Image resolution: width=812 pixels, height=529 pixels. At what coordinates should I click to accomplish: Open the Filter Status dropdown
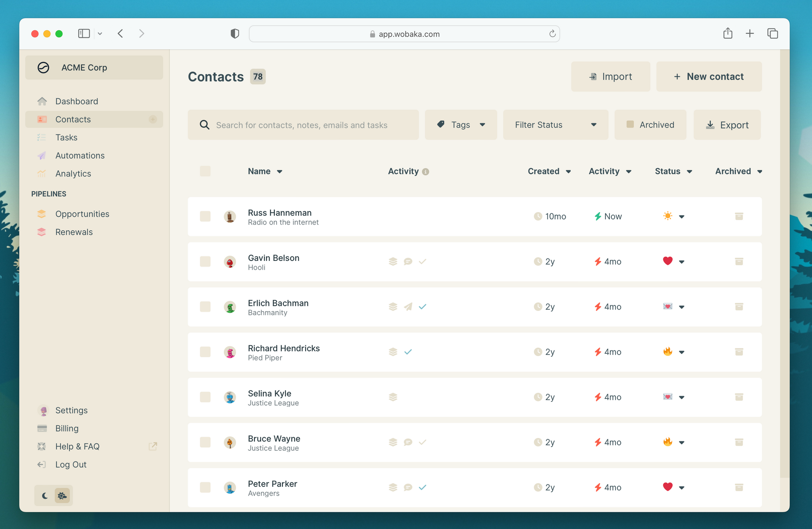click(555, 125)
